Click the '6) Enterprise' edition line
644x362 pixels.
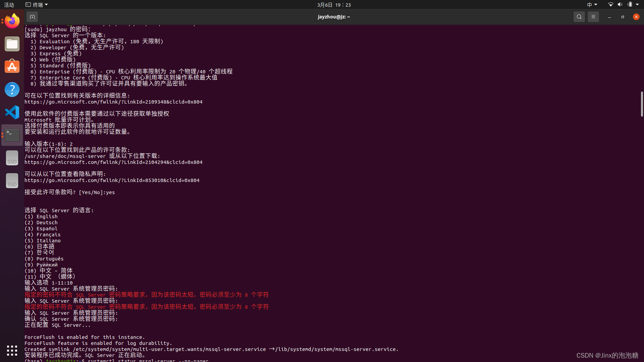(131, 72)
